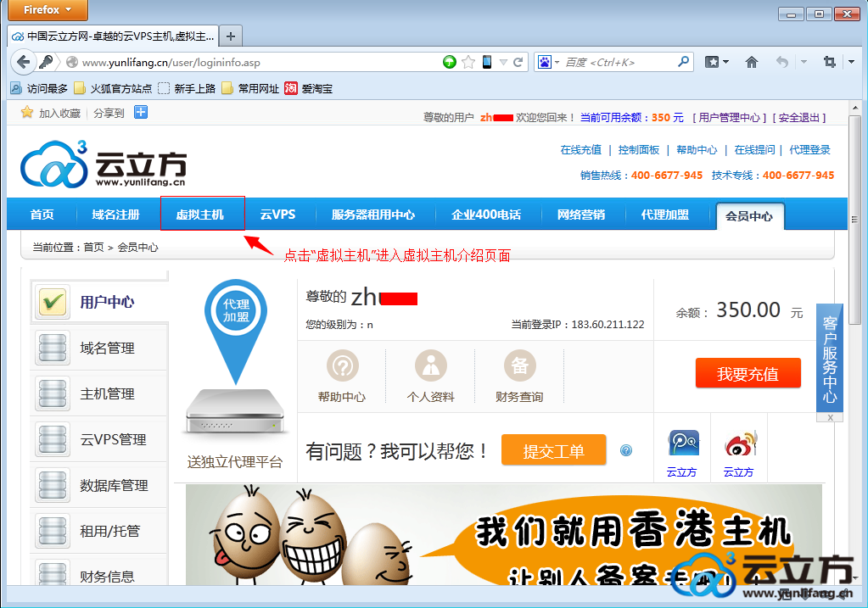Screen dimensions: 868x608
Task: Expand the bookmarks toolbar button dropdown arrow
Action: tap(725, 62)
